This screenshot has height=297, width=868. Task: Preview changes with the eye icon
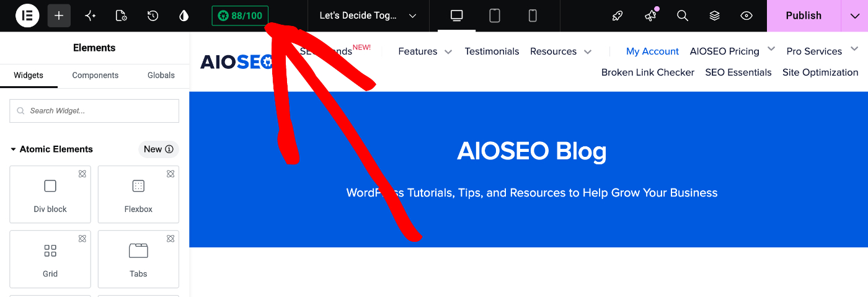tap(746, 16)
